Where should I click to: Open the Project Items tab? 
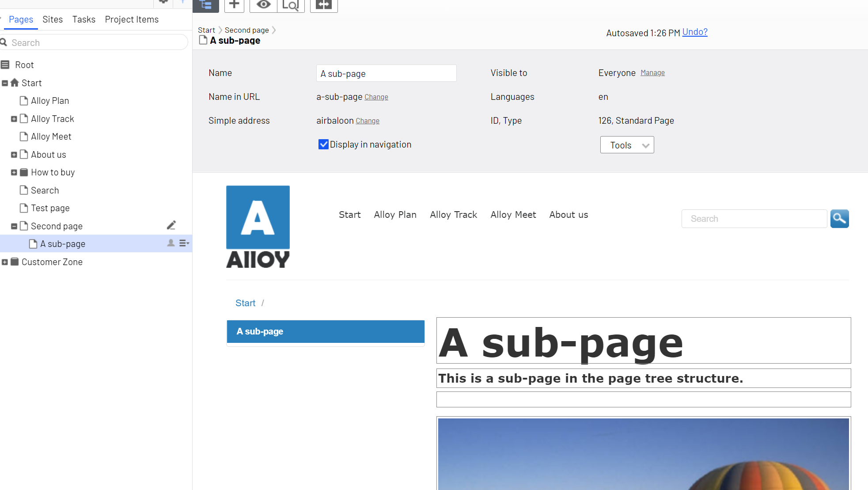[132, 19]
